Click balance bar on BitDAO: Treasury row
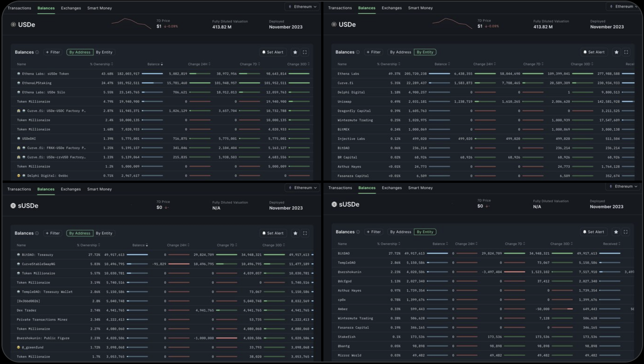 coord(137,255)
